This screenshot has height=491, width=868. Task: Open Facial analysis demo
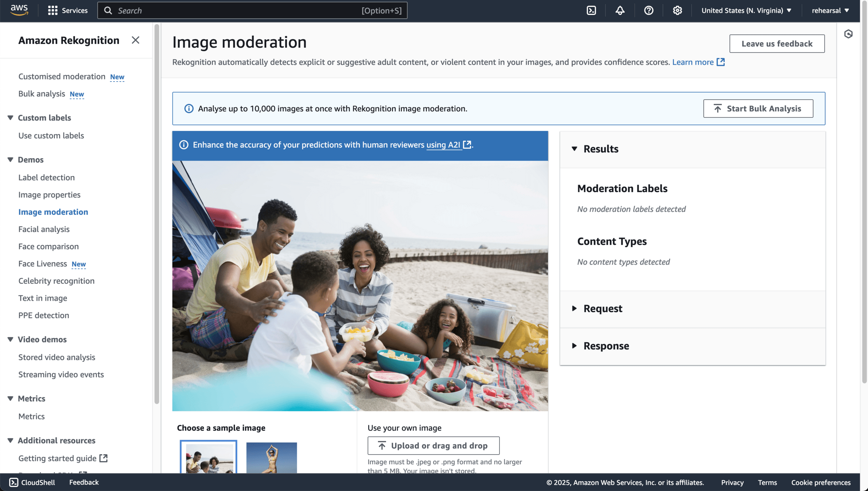(x=44, y=229)
